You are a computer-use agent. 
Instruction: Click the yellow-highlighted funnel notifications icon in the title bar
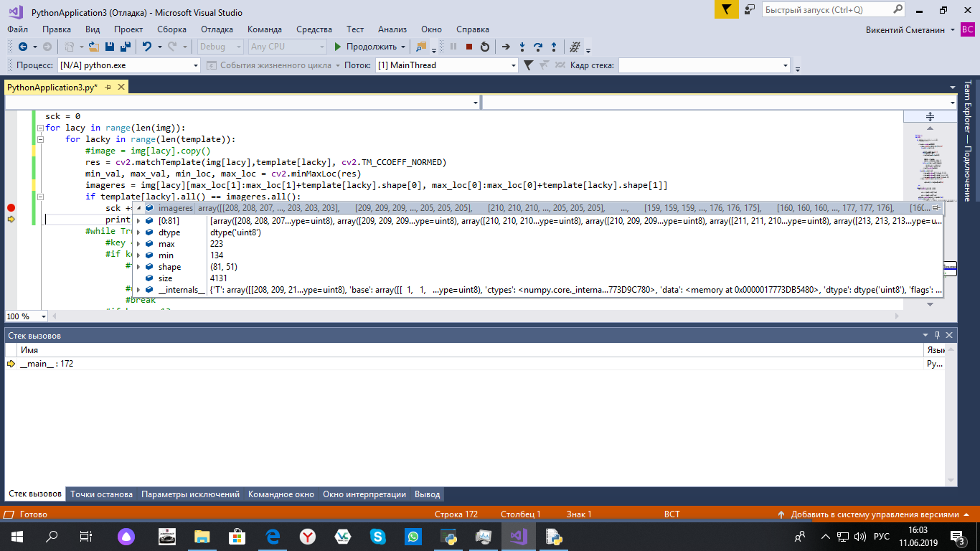pos(726,10)
